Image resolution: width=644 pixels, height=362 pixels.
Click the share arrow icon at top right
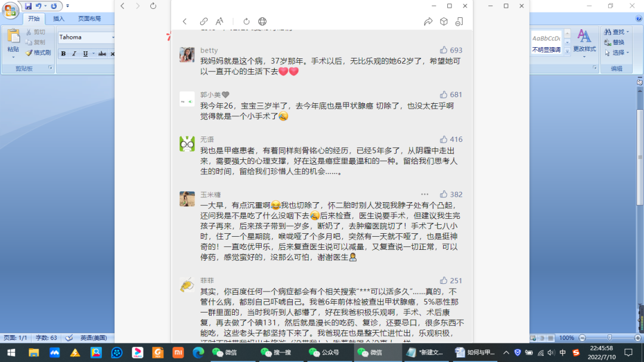(428, 21)
